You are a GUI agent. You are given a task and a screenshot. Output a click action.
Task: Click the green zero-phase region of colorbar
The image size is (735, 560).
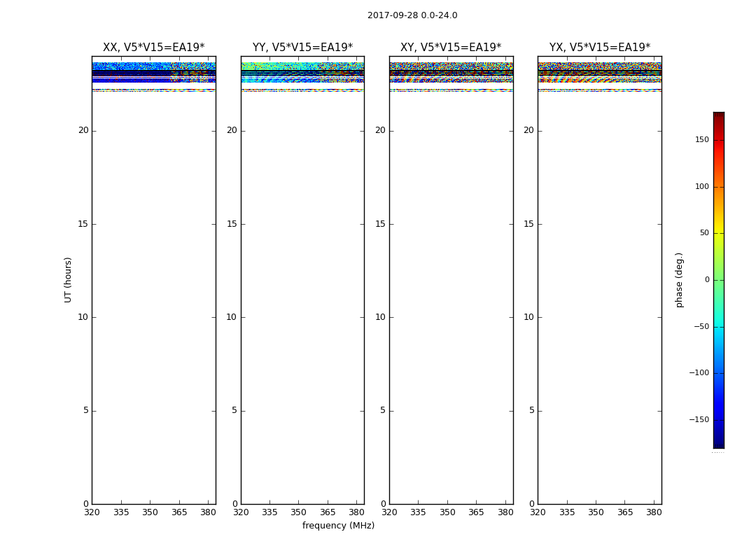[x=719, y=280]
